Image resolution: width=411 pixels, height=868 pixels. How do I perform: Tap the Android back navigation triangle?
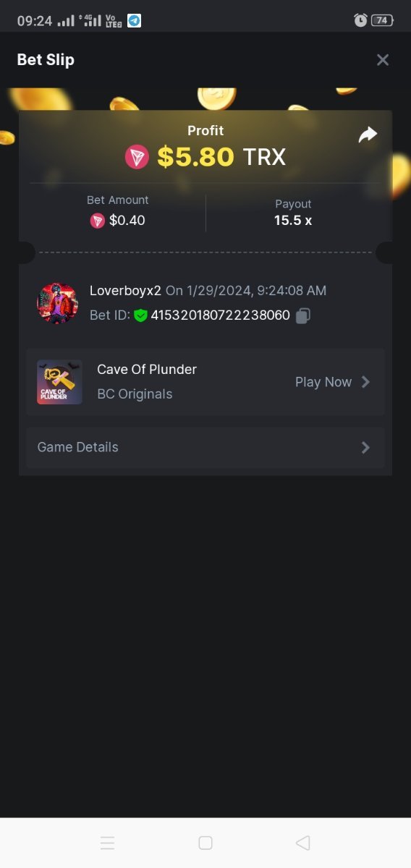click(303, 843)
